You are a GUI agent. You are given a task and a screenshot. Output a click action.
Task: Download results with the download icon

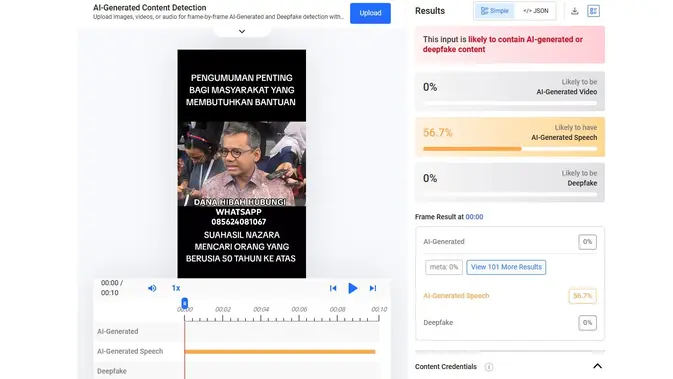[575, 11]
